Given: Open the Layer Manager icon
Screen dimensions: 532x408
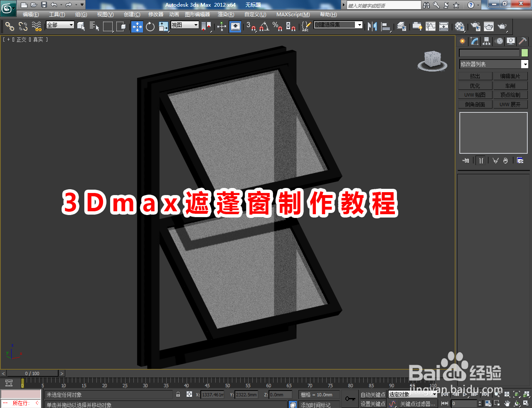Looking at the screenshot, I should [401, 26].
